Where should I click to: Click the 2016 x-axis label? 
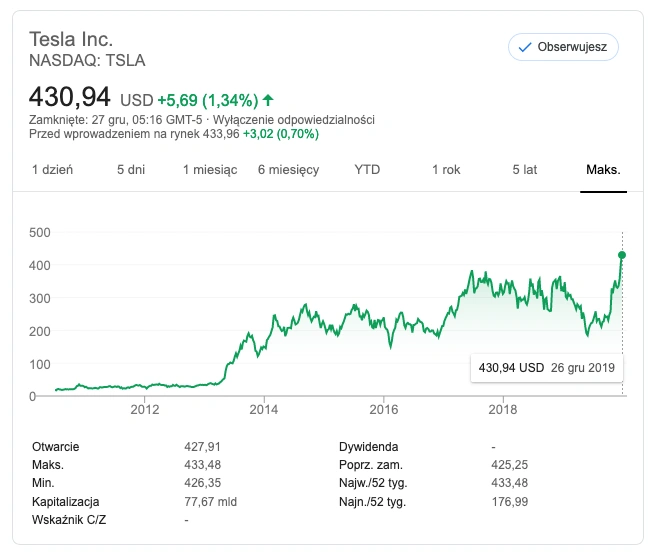(384, 409)
